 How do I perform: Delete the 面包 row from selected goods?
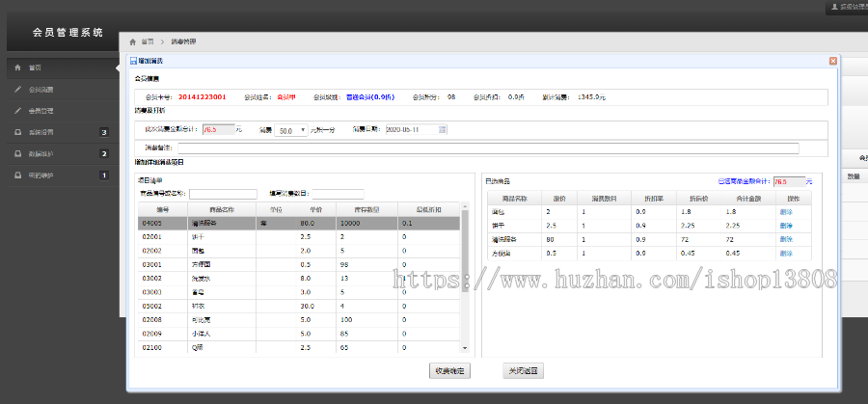click(x=786, y=212)
